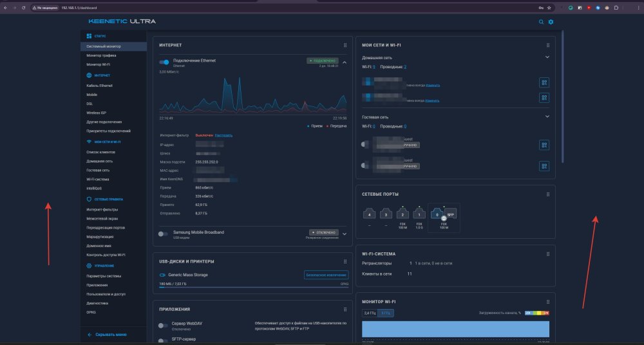Click the page vertical scrollbar
The width and height of the screenshot is (644, 345).
point(563,97)
